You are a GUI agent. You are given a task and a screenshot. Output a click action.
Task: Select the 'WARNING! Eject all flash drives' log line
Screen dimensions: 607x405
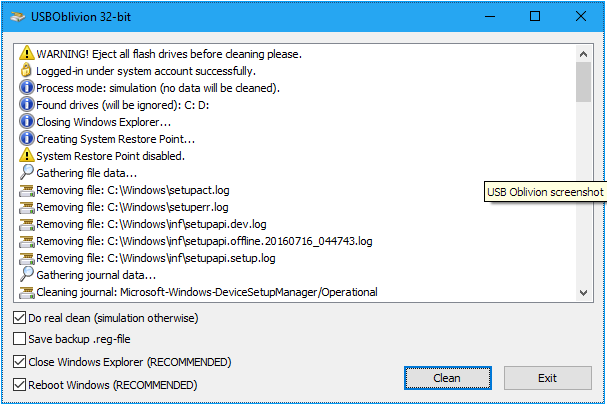[169, 54]
